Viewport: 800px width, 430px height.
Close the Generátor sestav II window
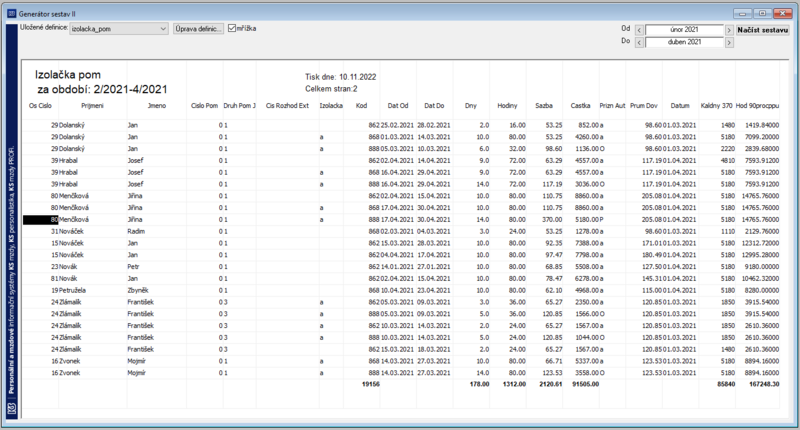point(782,14)
